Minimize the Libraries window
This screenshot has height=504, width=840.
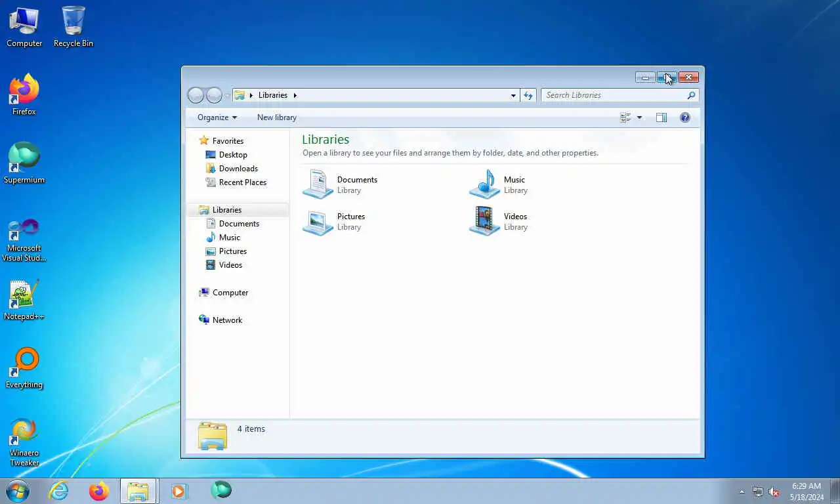[x=645, y=77]
